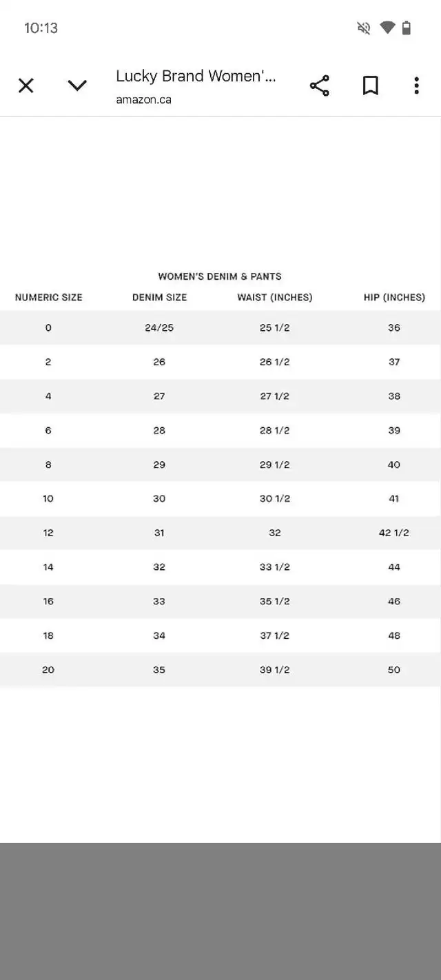Bookmark this page with bookmark icon
Viewport: 441px width, 980px height.
pos(371,85)
